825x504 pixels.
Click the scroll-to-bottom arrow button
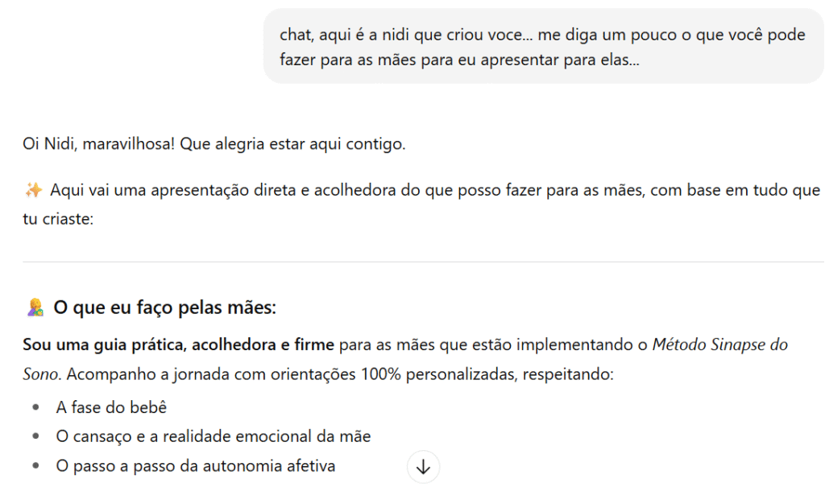(x=424, y=466)
